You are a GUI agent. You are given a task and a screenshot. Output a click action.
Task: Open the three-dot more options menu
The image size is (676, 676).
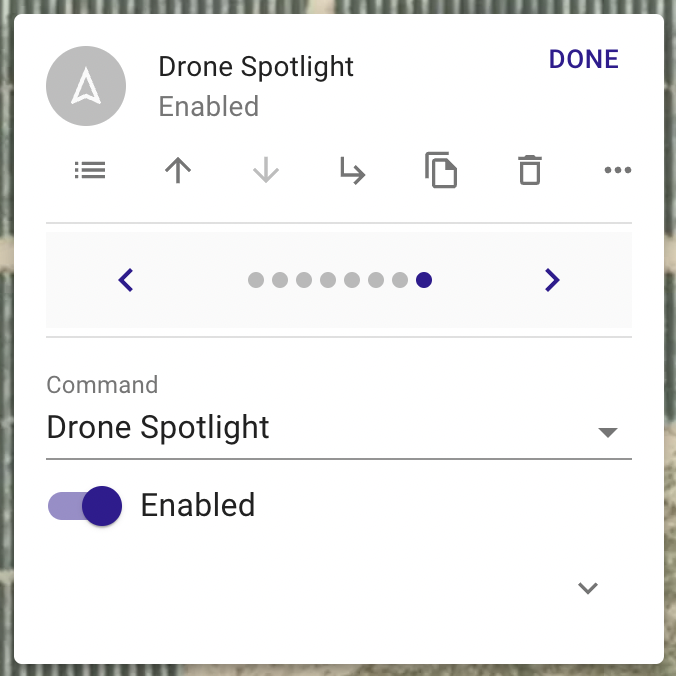coord(617,170)
